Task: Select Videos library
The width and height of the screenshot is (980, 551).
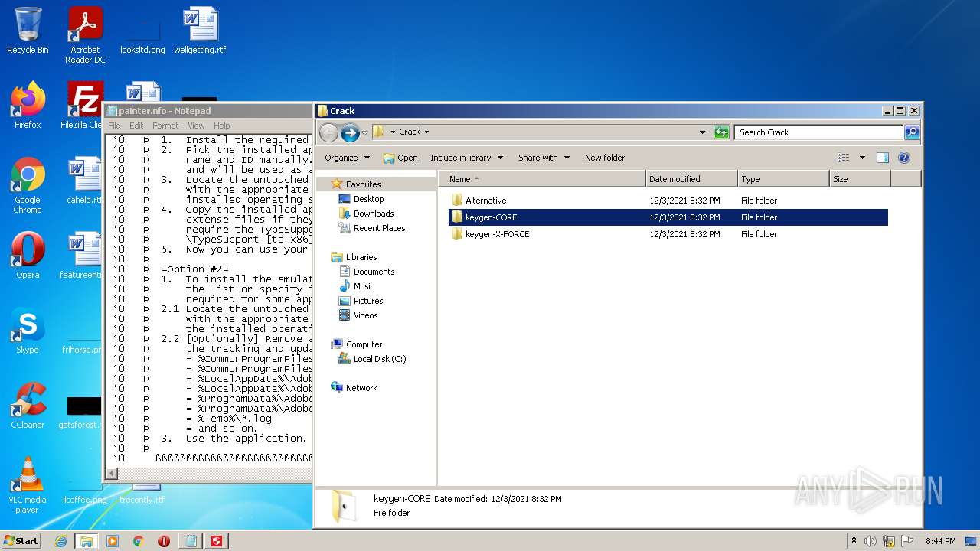Action: [358, 315]
